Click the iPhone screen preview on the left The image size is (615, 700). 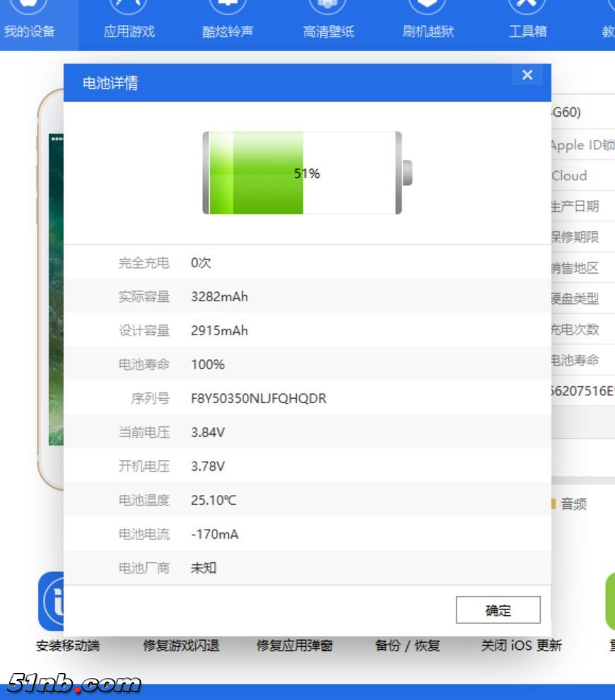pyautogui.click(x=55, y=290)
